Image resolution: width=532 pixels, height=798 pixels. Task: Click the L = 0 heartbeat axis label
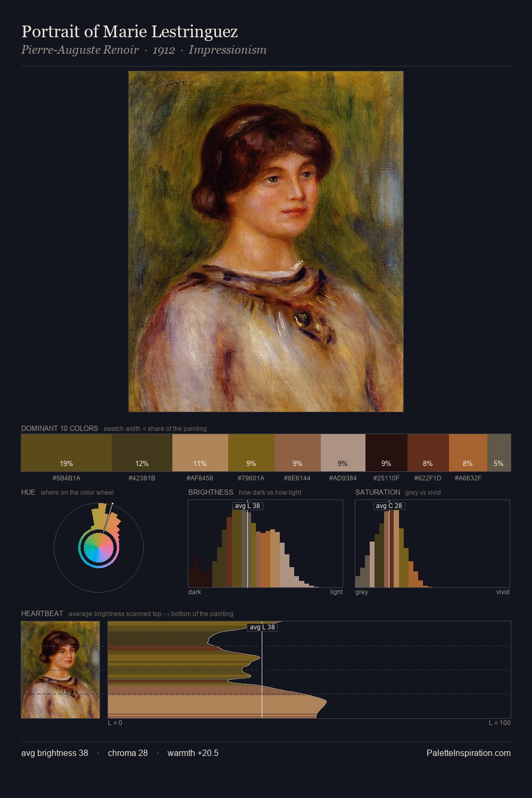[x=115, y=723]
